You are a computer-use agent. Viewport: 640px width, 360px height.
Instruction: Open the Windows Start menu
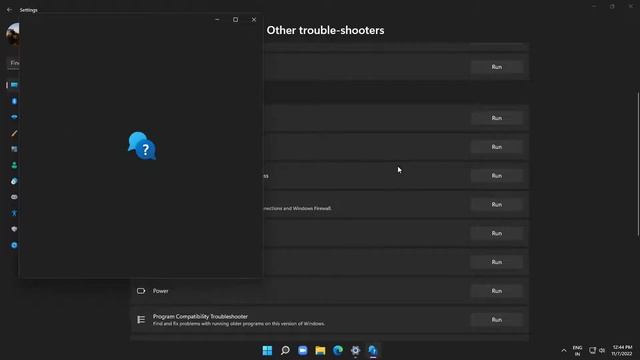[267, 350]
